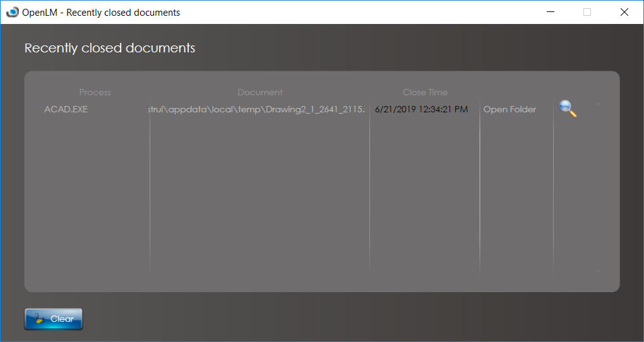Select the Close Time column header
The height and width of the screenshot is (342, 644).
pyautogui.click(x=425, y=92)
